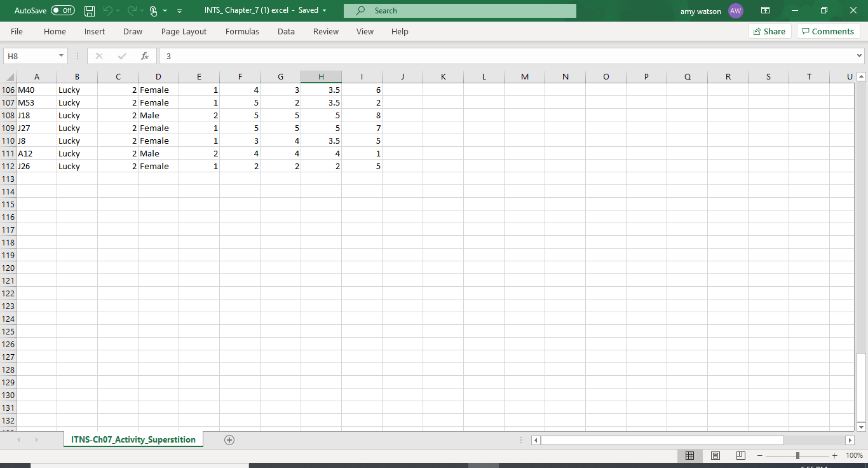
Task: Open Touch/Mouse Mode dropdown arrow
Action: coord(165,11)
